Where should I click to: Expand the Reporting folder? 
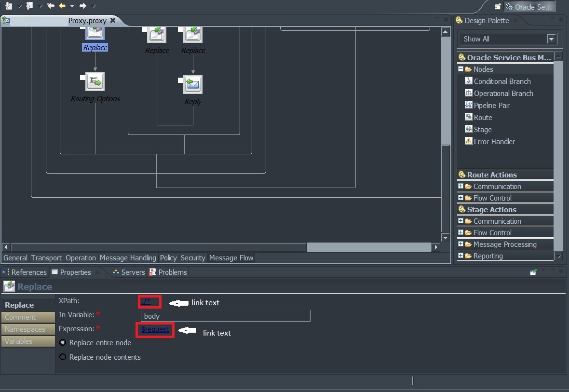(461, 256)
